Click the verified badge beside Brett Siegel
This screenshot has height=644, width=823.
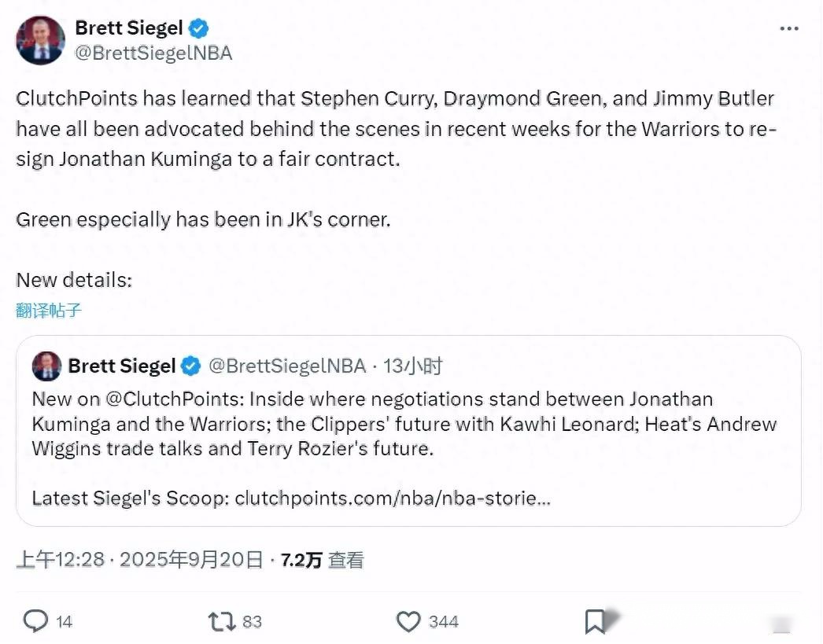pos(199,28)
